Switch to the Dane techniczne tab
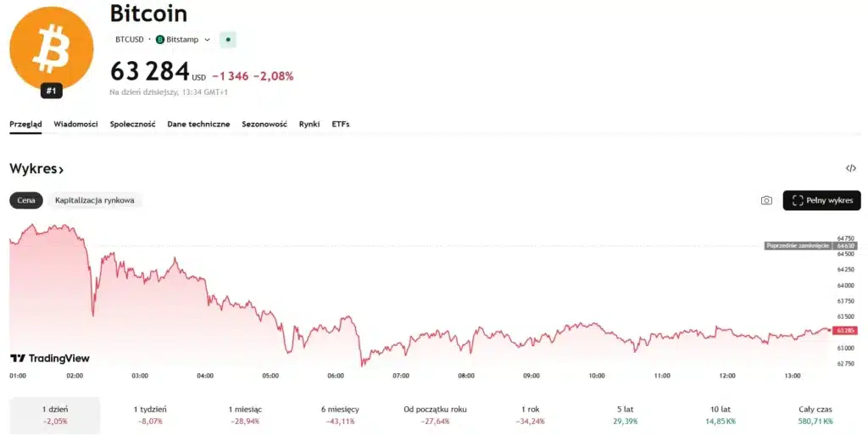868x436 pixels. 198,124
